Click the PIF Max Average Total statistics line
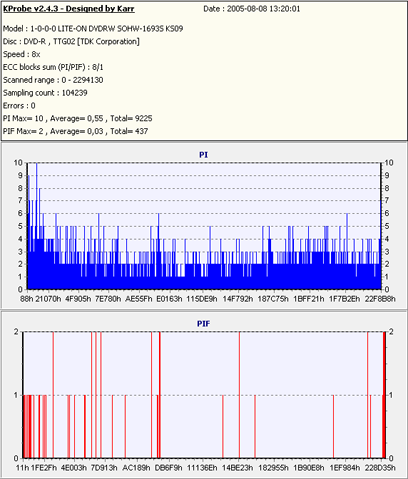The image size is (408, 479). [x=75, y=131]
